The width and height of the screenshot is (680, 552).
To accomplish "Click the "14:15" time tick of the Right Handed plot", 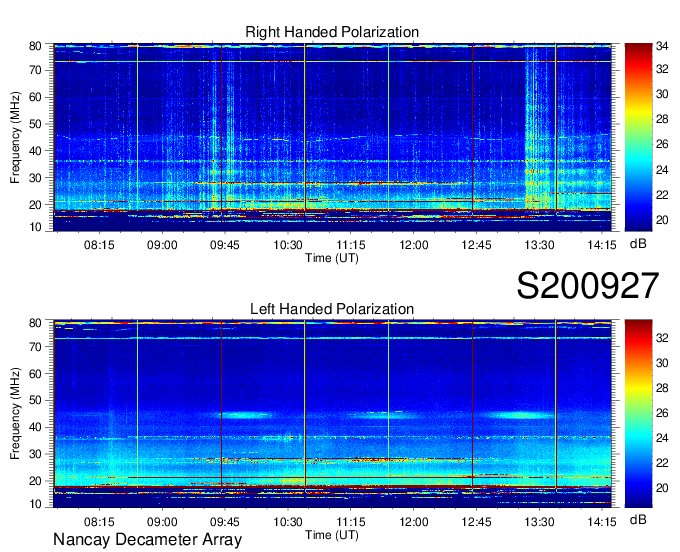I will point(602,245).
